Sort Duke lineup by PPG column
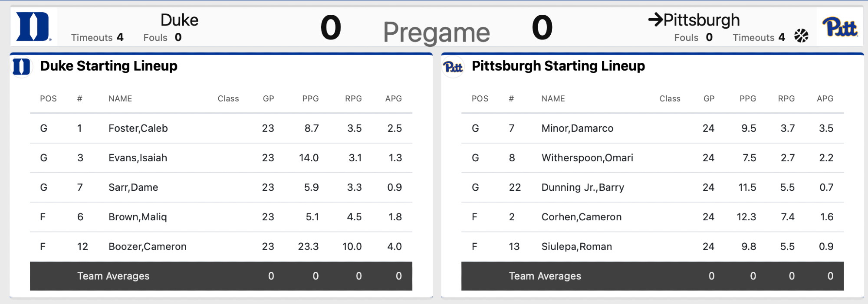868x304 pixels. tap(310, 99)
